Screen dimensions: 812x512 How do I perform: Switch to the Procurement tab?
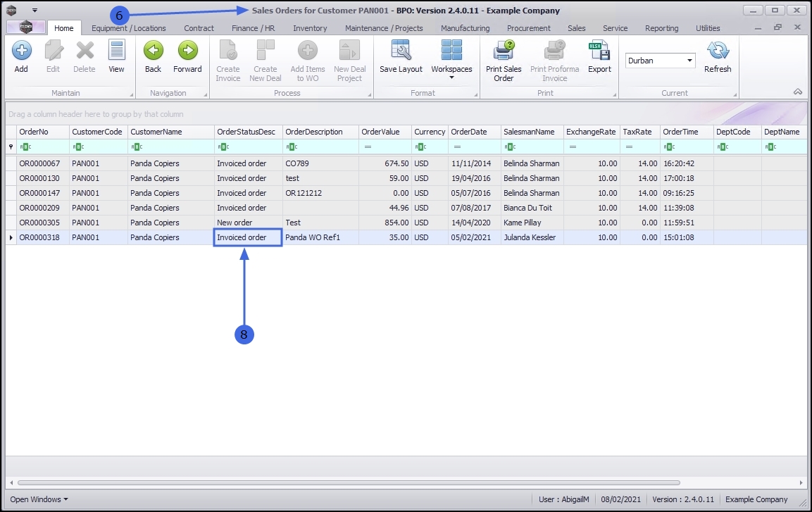(x=528, y=28)
